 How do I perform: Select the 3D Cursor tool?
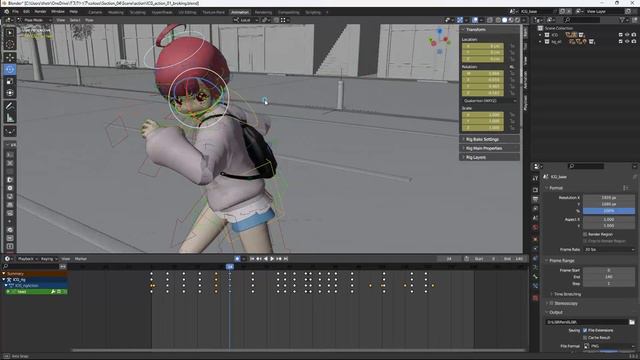point(10,44)
